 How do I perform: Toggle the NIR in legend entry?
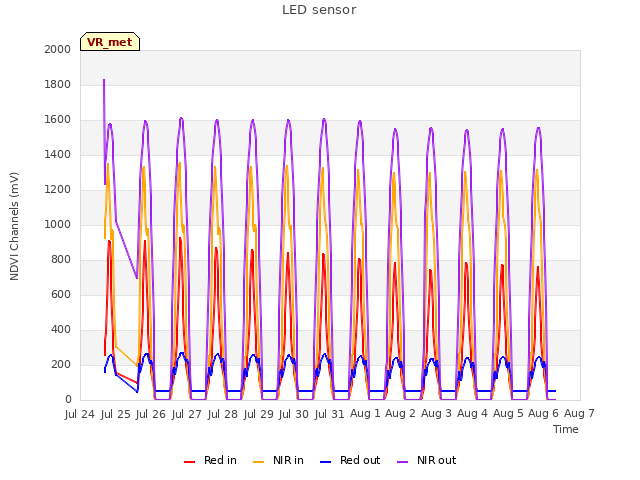pyautogui.click(x=278, y=460)
